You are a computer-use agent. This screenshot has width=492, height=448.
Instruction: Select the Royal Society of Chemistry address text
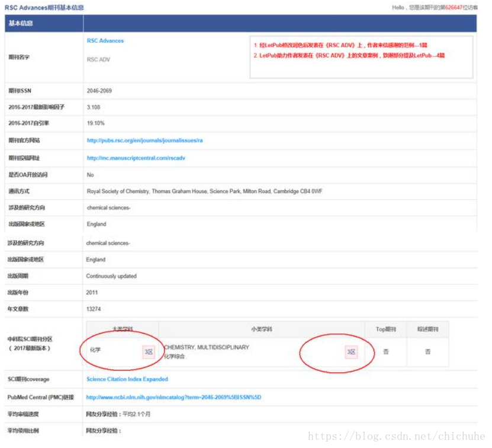(x=205, y=191)
